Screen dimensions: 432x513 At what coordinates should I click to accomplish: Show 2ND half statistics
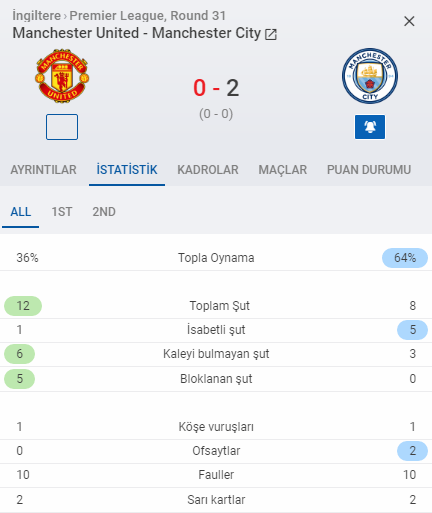tap(104, 212)
